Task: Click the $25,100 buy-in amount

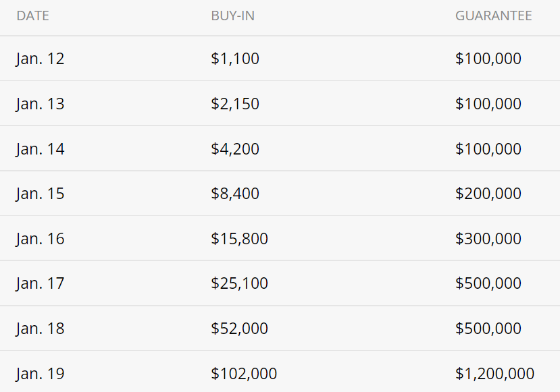Action: coord(239,283)
